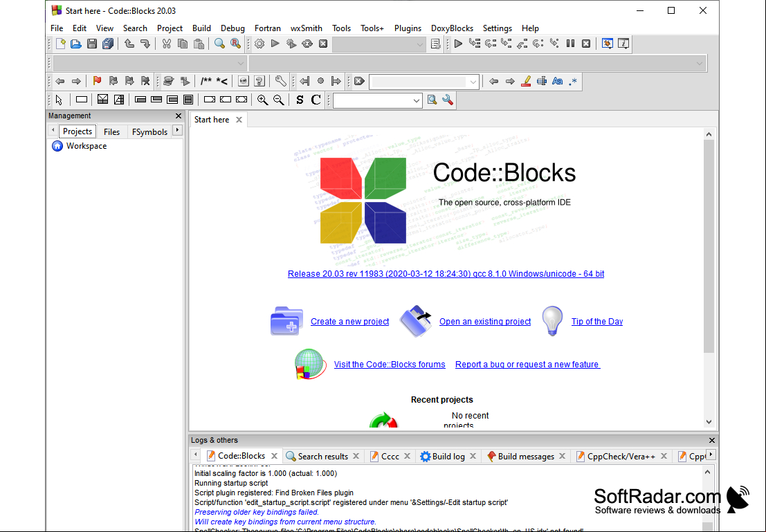Click the Undo arrow icon
The image size is (766, 532).
pyautogui.click(x=129, y=44)
